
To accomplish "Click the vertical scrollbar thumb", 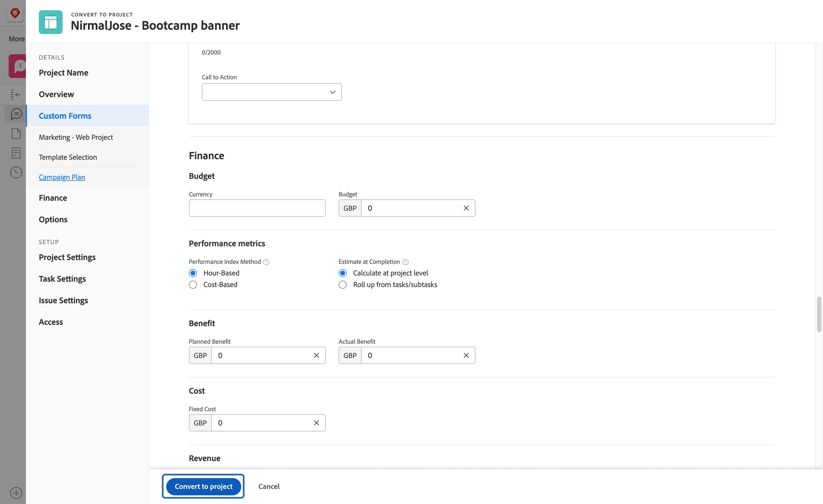I will pyautogui.click(x=819, y=314).
